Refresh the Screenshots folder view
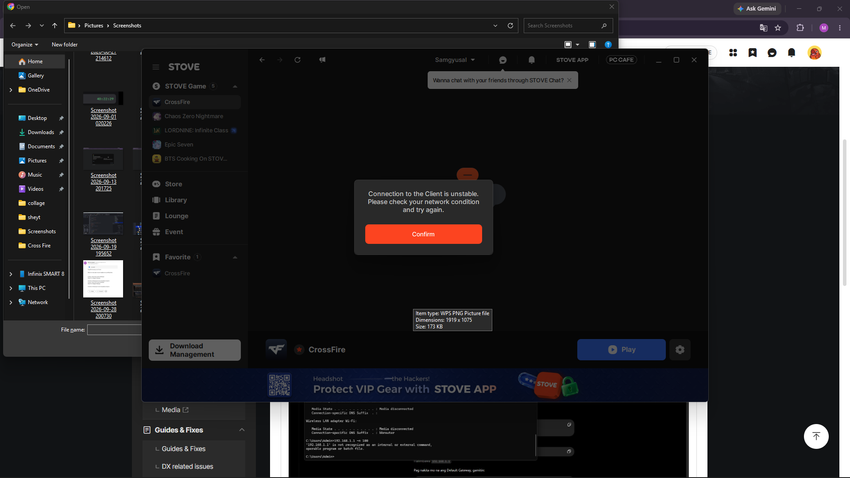This screenshot has height=478, width=850. (510, 25)
